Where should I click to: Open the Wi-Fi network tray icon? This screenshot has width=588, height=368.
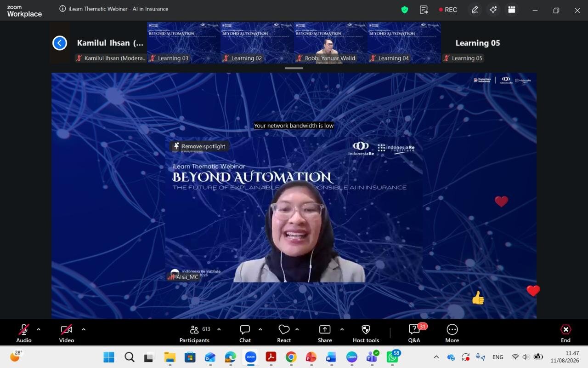coord(515,357)
